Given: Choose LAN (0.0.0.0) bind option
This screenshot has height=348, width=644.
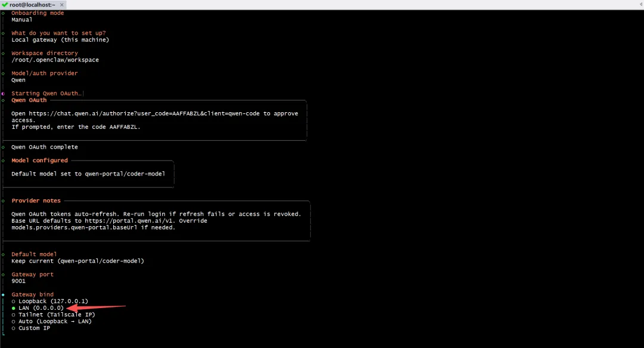Looking at the screenshot, I should (x=38, y=307).
